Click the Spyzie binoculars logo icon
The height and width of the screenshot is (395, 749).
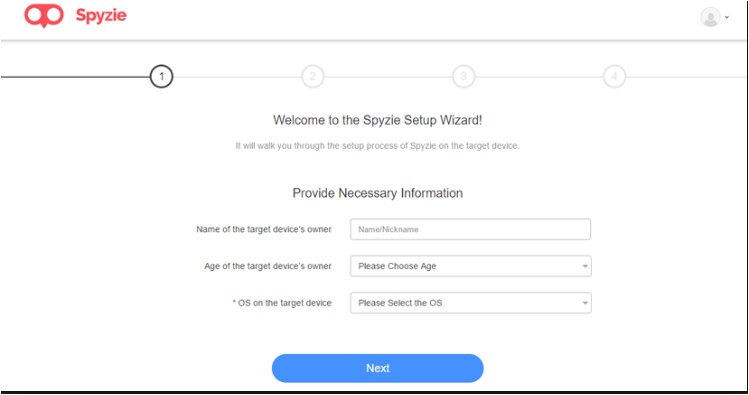(x=43, y=16)
